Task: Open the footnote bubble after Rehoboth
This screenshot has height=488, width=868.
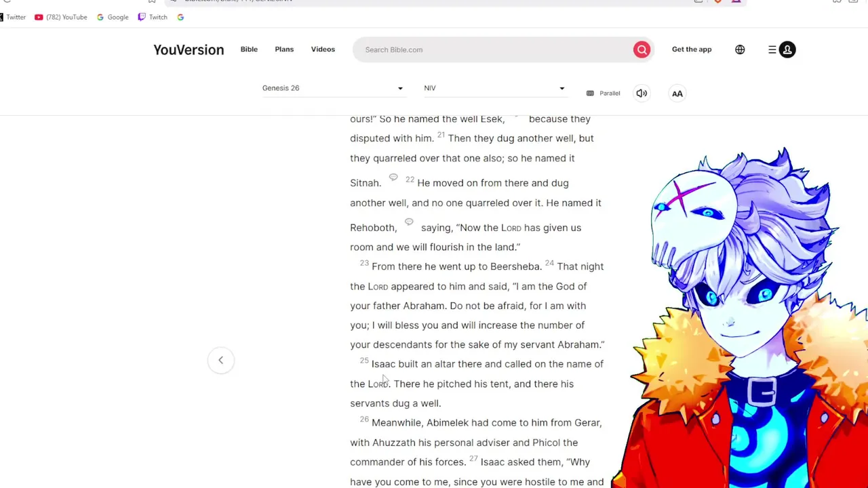Action: [409, 222]
